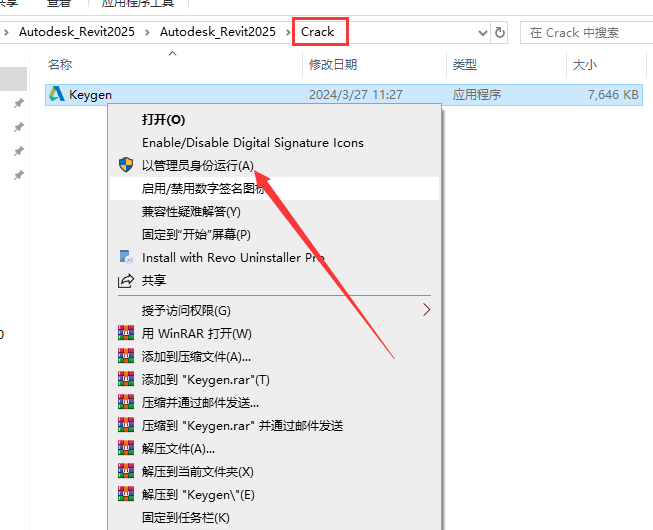Viewport: 653px width, 530px height.
Task: Sort files by the 修改日期 column
Action: point(333,65)
